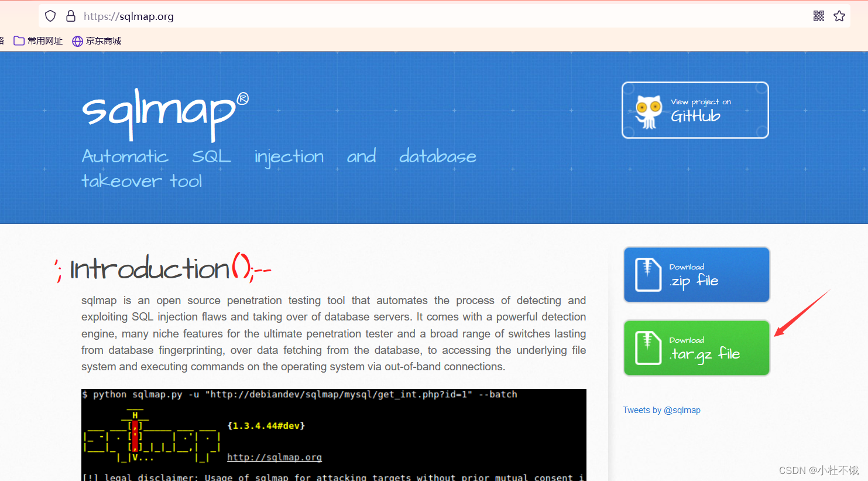Click the padlock security icon before the URL
Image resolution: width=868 pixels, height=481 pixels.
[x=70, y=16]
